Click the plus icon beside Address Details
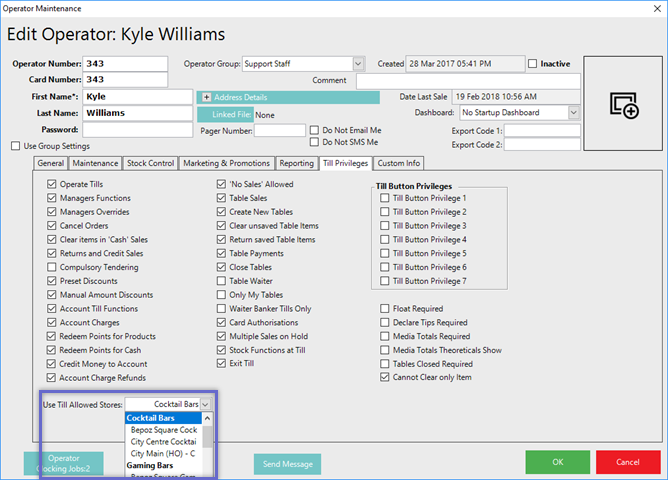The height and width of the screenshot is (480, 668). click(206, 97)
